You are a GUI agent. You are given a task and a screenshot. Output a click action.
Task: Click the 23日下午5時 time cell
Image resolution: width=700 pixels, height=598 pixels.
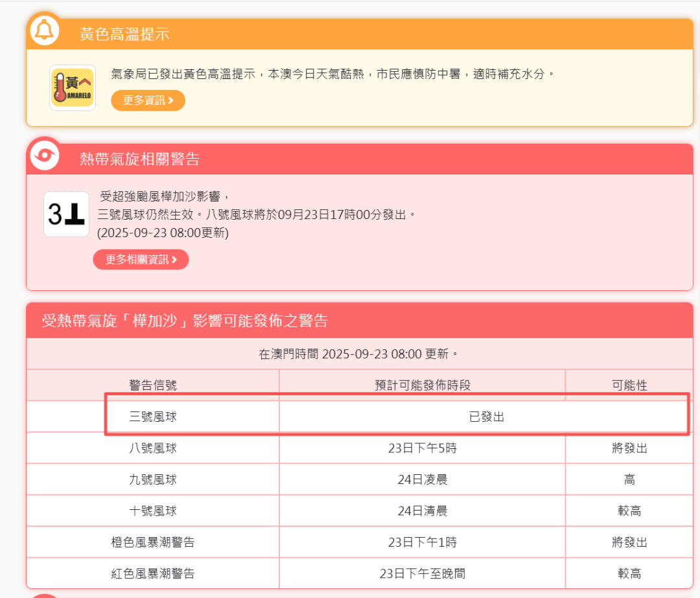[422, 448]
